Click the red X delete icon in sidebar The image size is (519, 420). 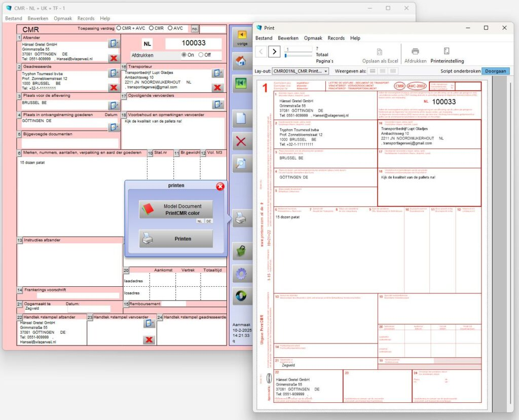click(241, 141)
